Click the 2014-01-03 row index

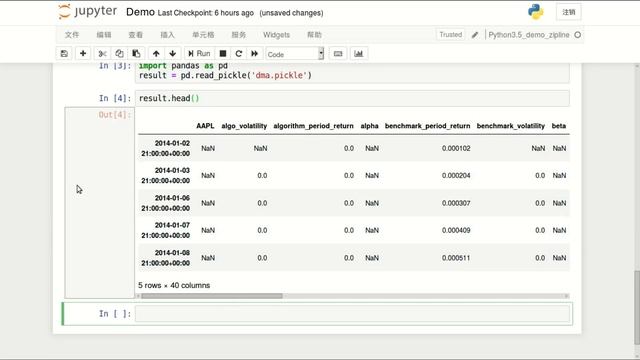pos(165,176)
